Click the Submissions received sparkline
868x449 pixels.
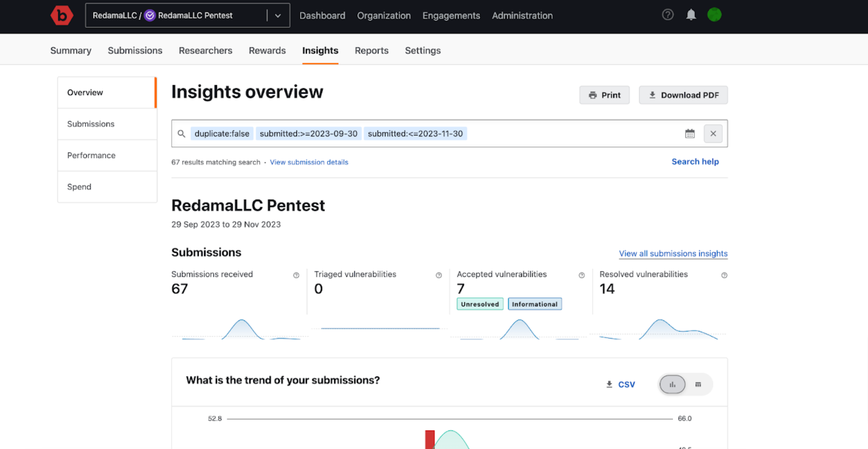coord(239,329)
